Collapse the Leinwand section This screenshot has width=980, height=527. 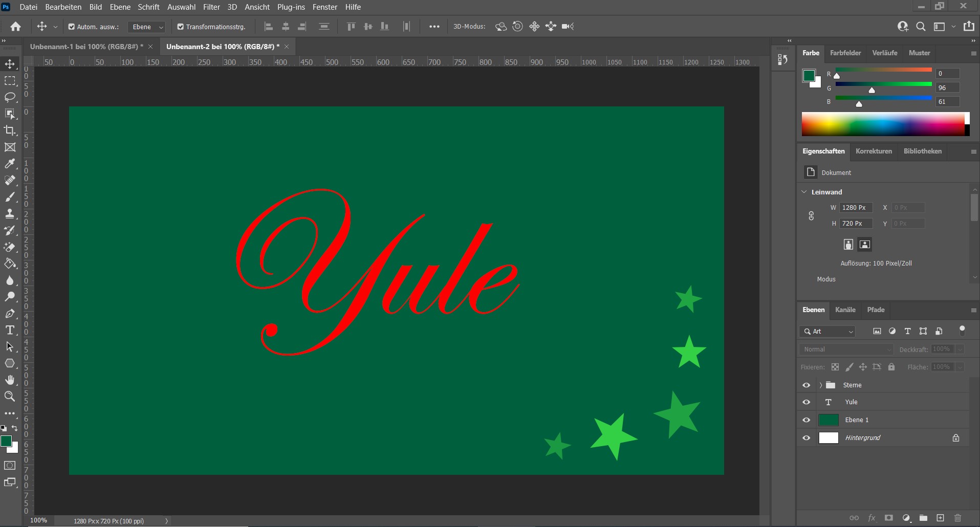click(x=804, y=192)
